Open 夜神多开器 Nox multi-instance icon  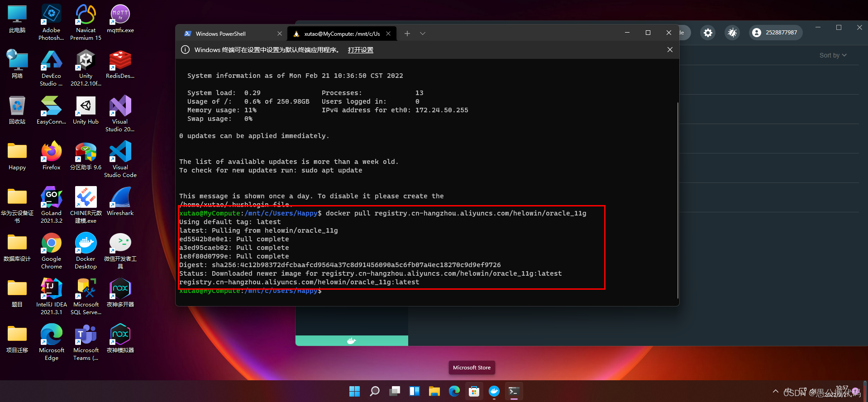[120, 293]
